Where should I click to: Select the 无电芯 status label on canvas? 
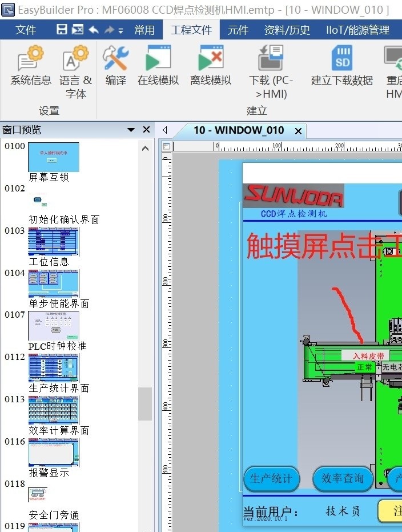[392, 367]
